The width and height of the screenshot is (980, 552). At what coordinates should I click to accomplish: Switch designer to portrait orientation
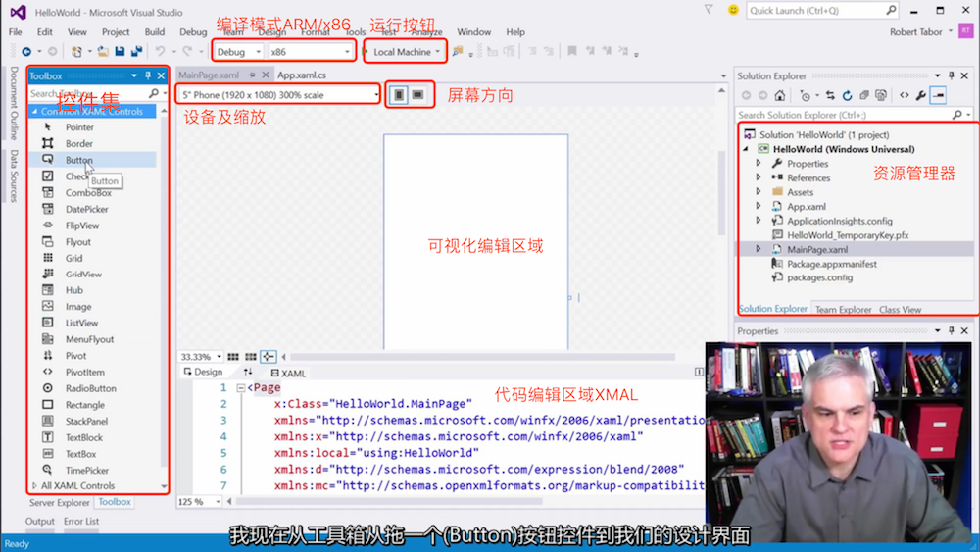point(399,95)
